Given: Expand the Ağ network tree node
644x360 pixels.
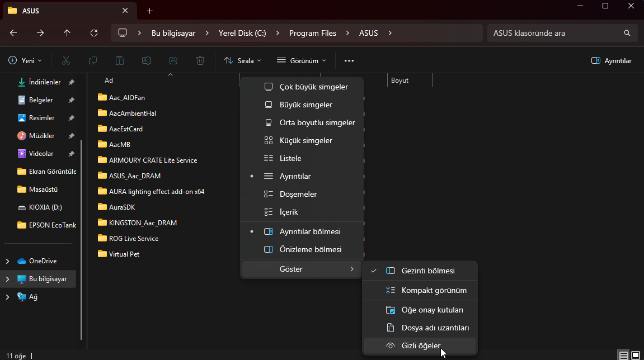Looking at the screenshot, I should click(x=7, y=297).
